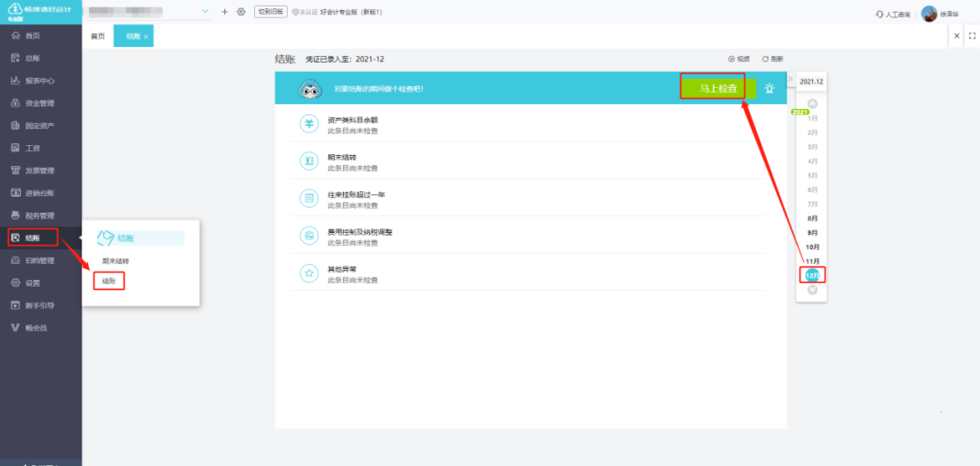The image size is (980, 466).
Task: Click the gear icon beside the plus
Action: 241,12
